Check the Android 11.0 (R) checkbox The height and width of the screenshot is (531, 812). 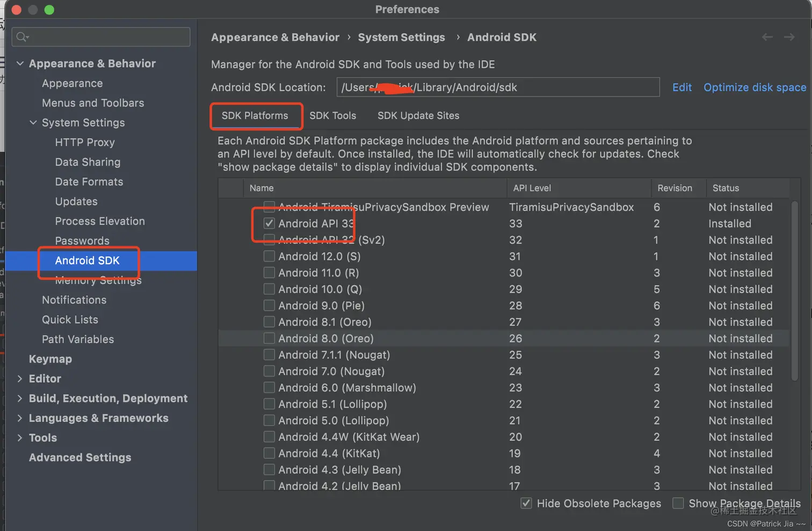pyautogui.click(x=269, y=273)
